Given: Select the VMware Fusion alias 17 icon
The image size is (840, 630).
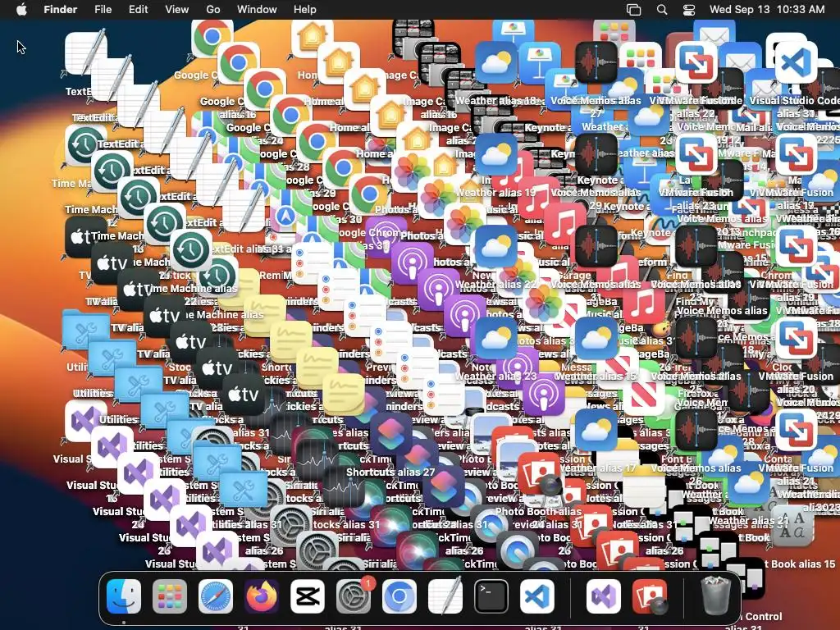Looking at the screenshot, I should point(796,154).
